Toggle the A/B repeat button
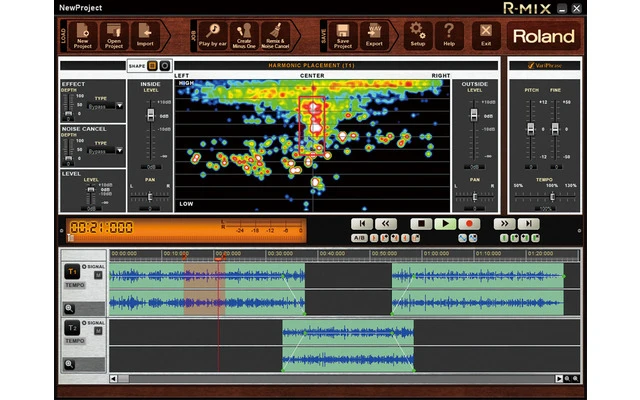This screenshot has height=400, width=640. tap(359, 238)
